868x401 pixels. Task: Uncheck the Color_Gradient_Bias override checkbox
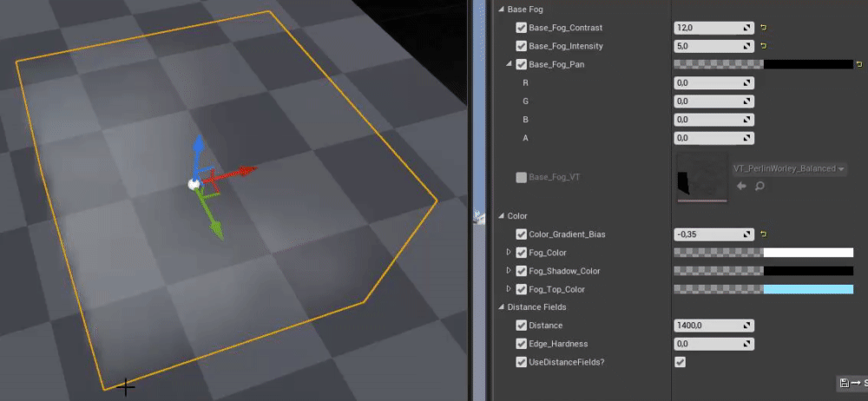tap(521, 234)
